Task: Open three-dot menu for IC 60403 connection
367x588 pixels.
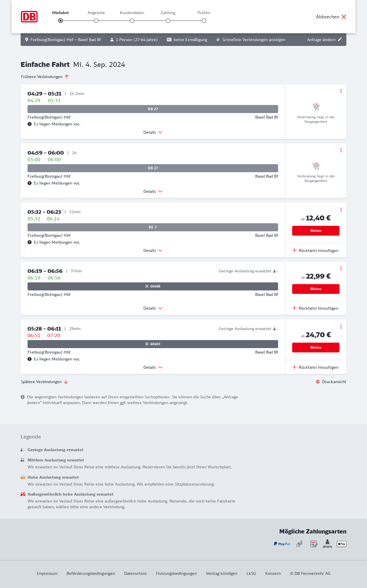Action: [341, 327]
